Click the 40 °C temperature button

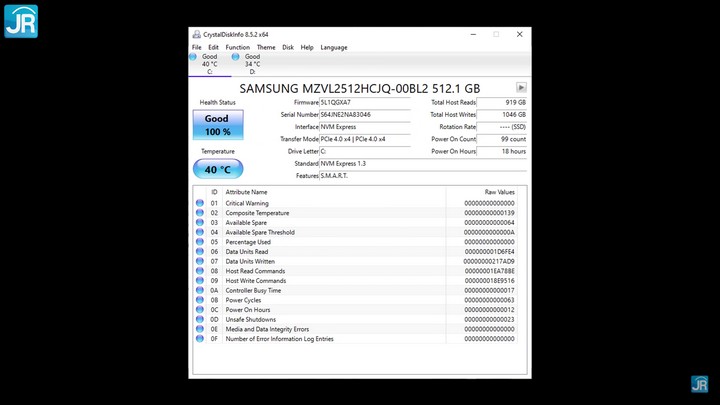pyautogui.click(x=218, y=169)
